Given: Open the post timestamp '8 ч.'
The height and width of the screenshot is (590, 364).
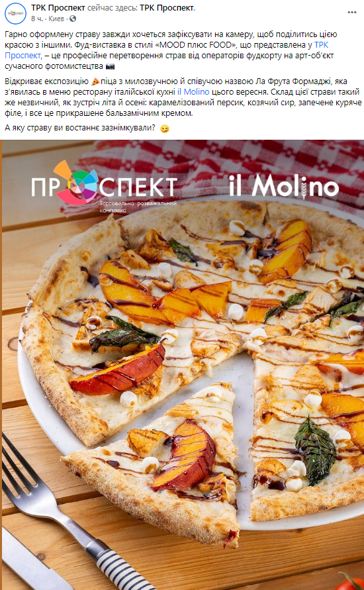Looking at the screenshot, I should coord(36,19).
